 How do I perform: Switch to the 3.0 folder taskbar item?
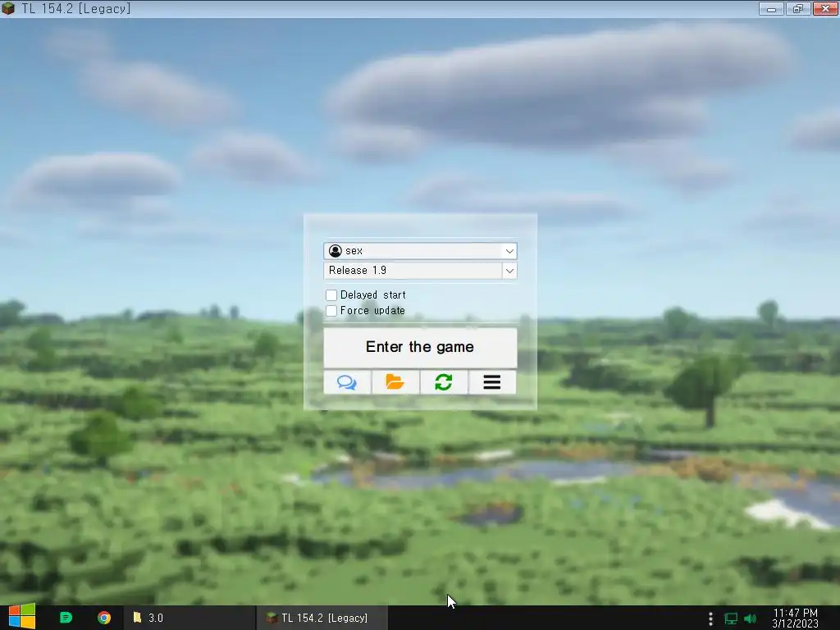click(x=190, y=618)
